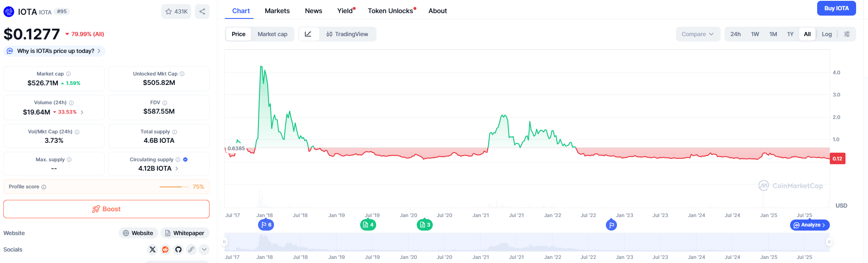
Task: Click the globe Website button
Action: tap(138, 233)
